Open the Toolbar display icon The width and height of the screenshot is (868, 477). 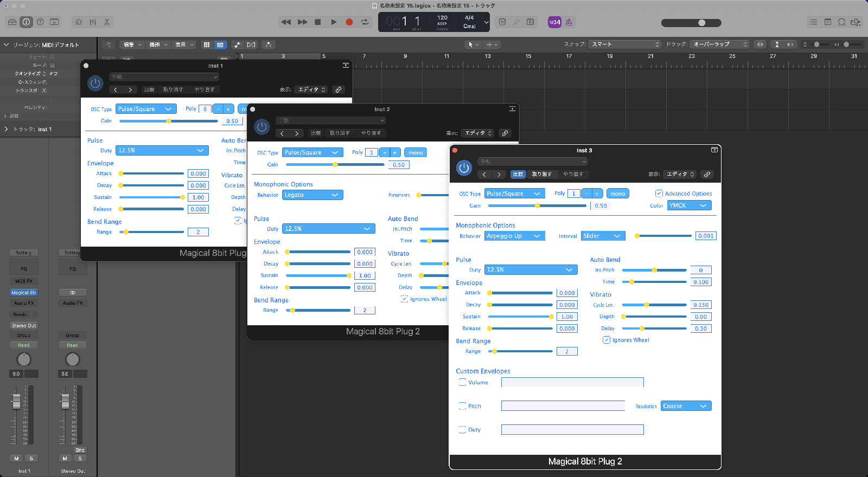coord(54,22)
